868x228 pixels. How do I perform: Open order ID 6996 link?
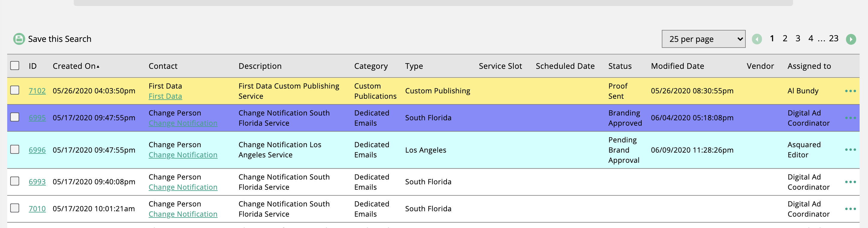pyautogui.click(x=37, y=150)
